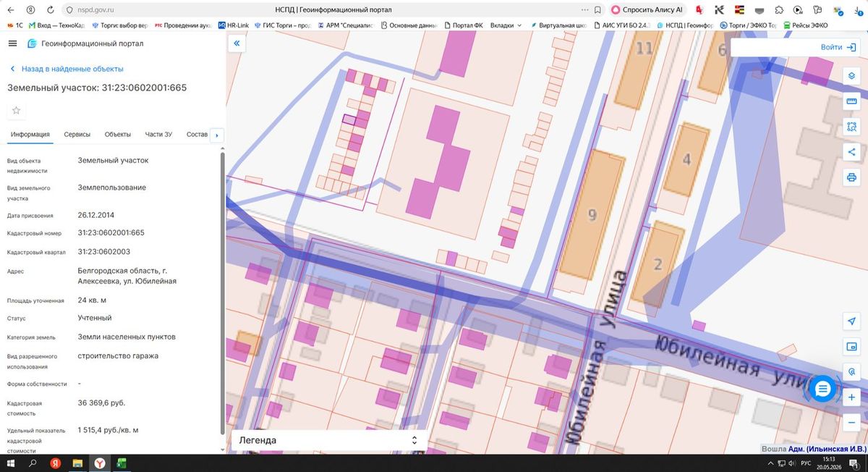Switch to the Сервисы tab
This screenshot has height=472, width=868.
pos(77,135)
